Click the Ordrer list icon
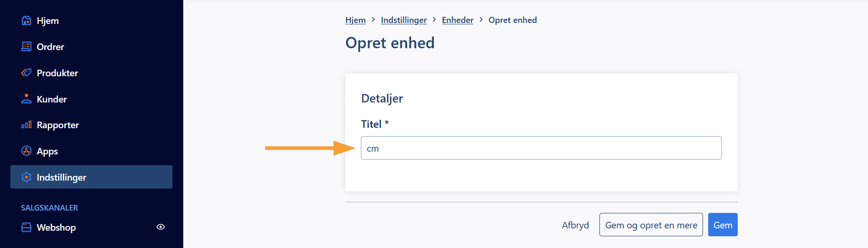868x248 pixels. tap(26, 47)
